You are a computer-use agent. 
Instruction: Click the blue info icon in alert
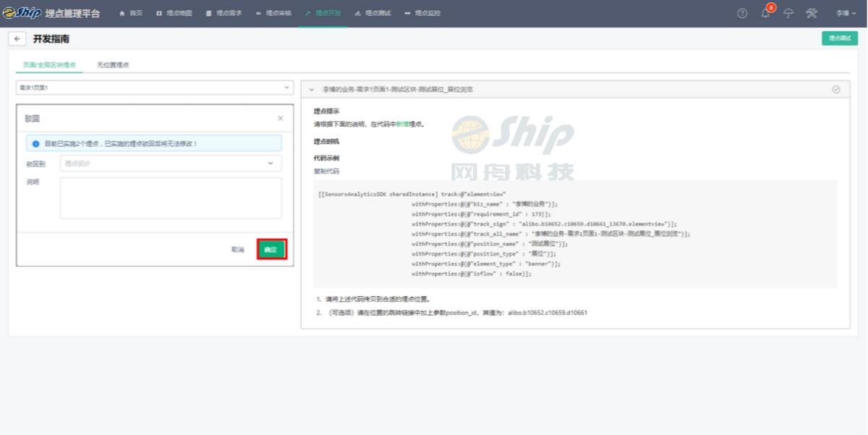point(35,143)
